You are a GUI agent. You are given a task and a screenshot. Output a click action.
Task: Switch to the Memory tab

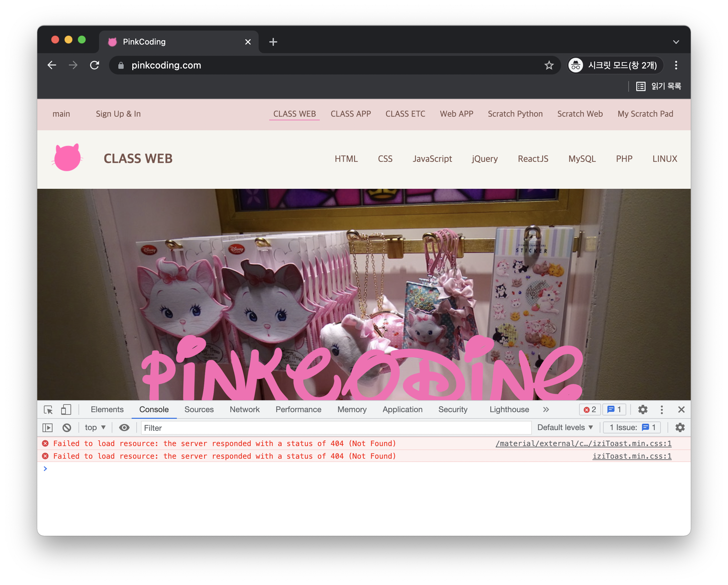pyautogui.click(x=352, y=409)
